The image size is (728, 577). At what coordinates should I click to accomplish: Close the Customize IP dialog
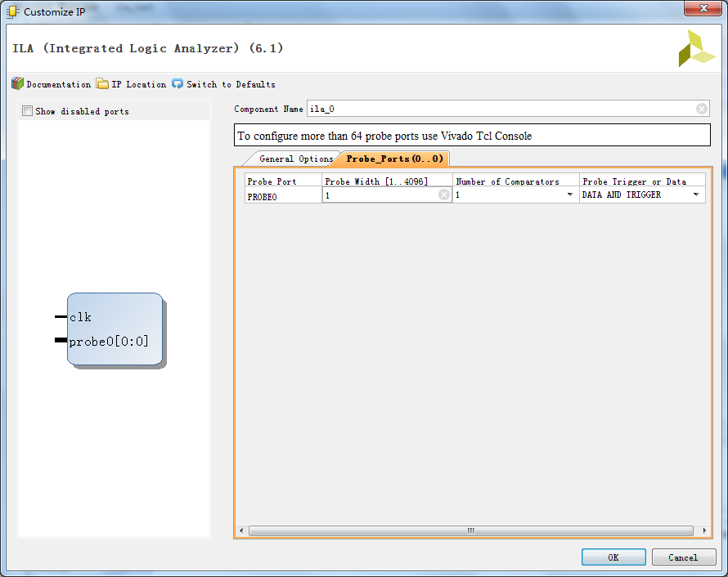[x=703, y=8]
